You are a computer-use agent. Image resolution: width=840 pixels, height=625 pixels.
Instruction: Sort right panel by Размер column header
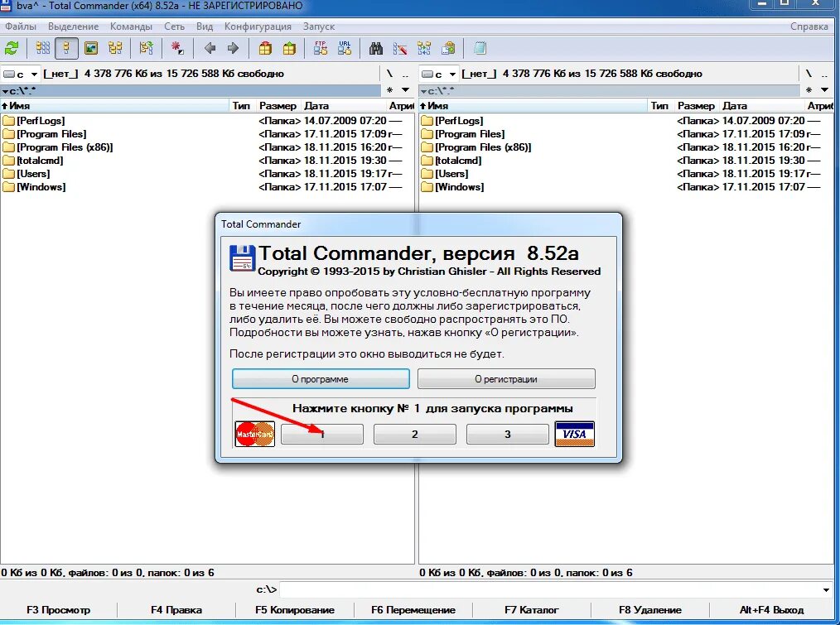coord(696,105)
